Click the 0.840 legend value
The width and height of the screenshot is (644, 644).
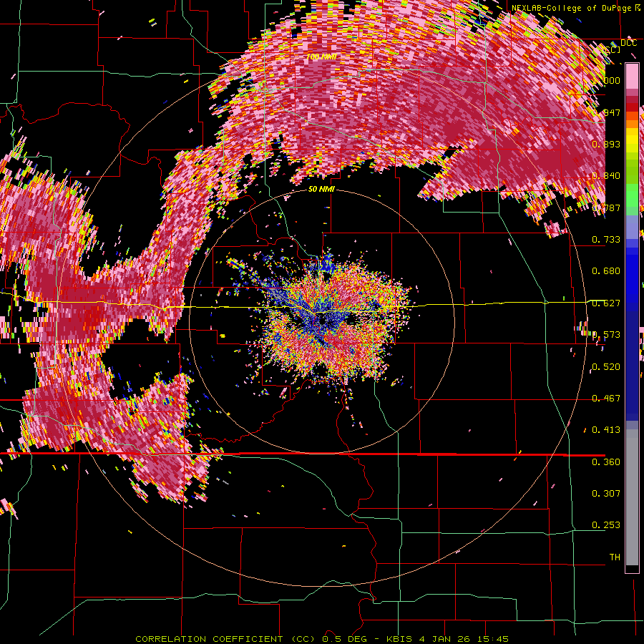pos(606,176)
